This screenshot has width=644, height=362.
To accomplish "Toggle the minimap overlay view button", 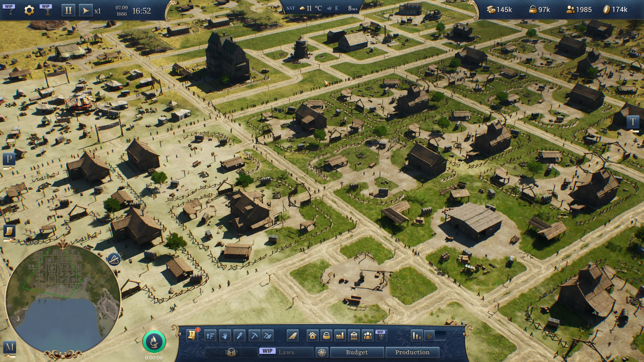I will click(x=114, y=259).
